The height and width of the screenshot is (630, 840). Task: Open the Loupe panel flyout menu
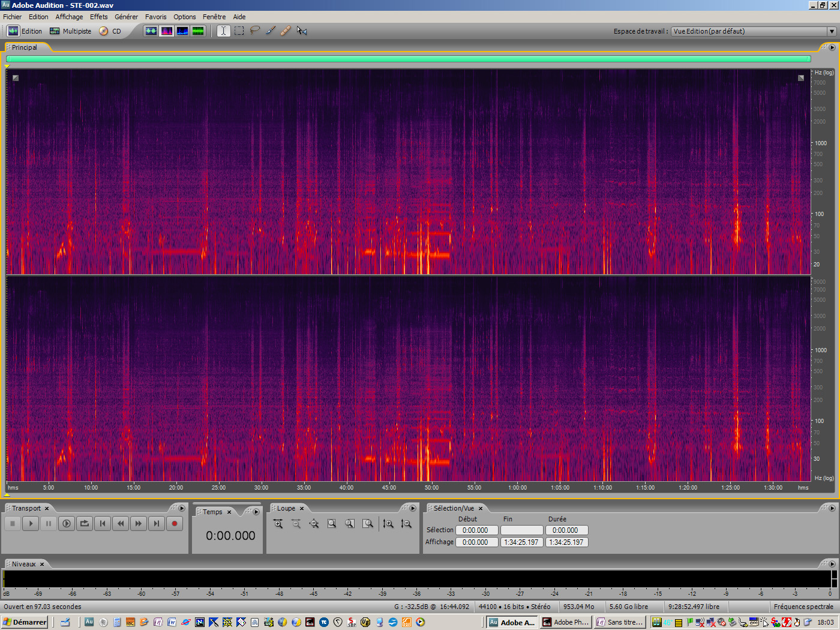pyautogui.click(x=413, y=508)
